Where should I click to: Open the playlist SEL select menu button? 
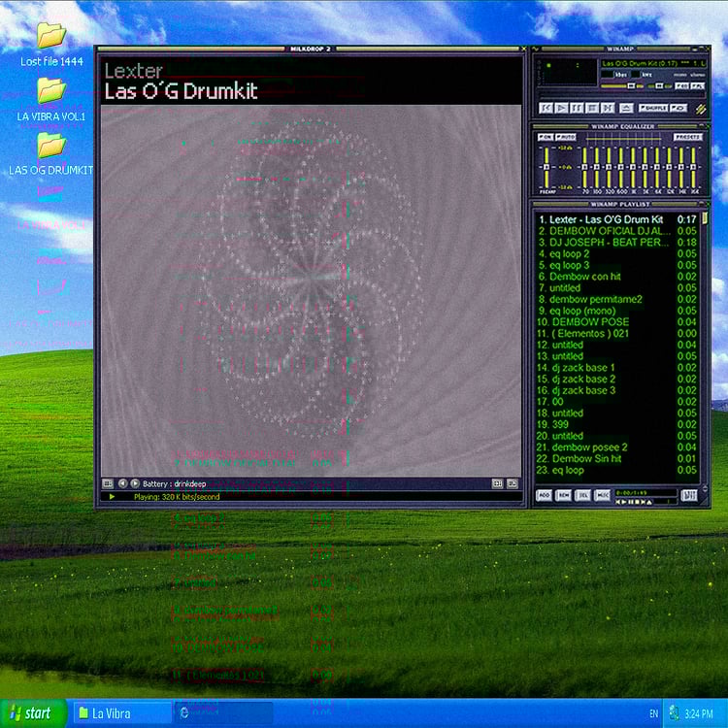click(x=582, y=495)
